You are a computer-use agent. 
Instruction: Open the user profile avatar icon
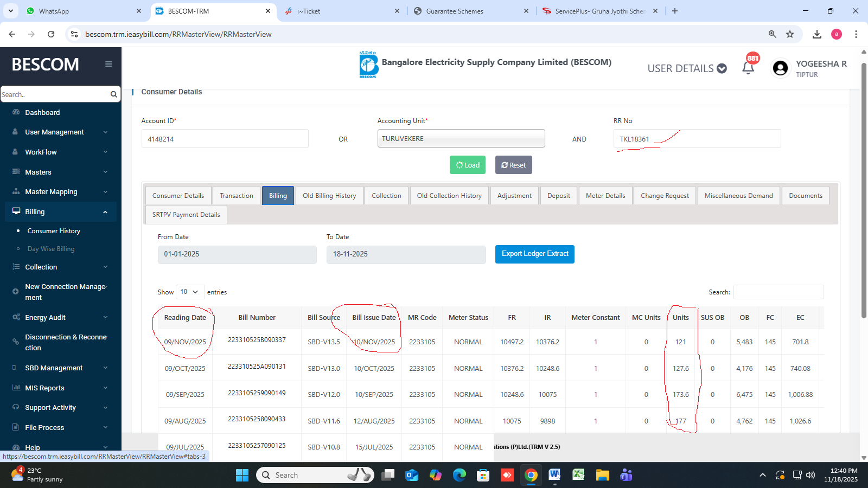tap(780, 68)
